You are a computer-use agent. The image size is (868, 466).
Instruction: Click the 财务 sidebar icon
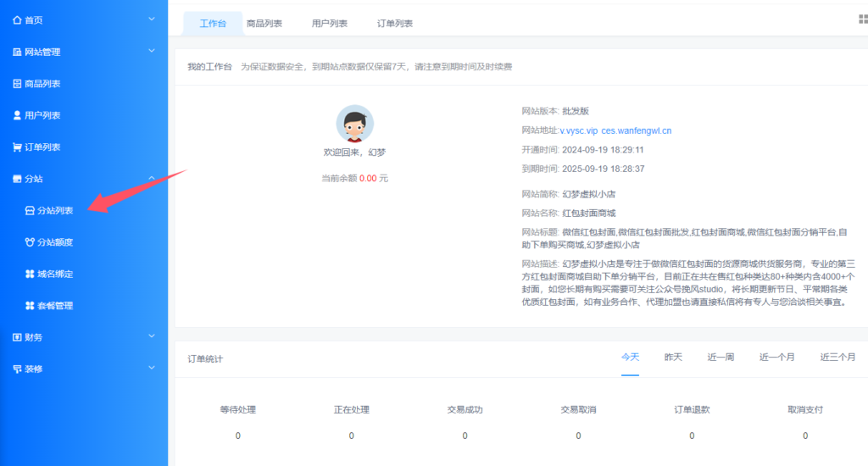tap(17, 337)
